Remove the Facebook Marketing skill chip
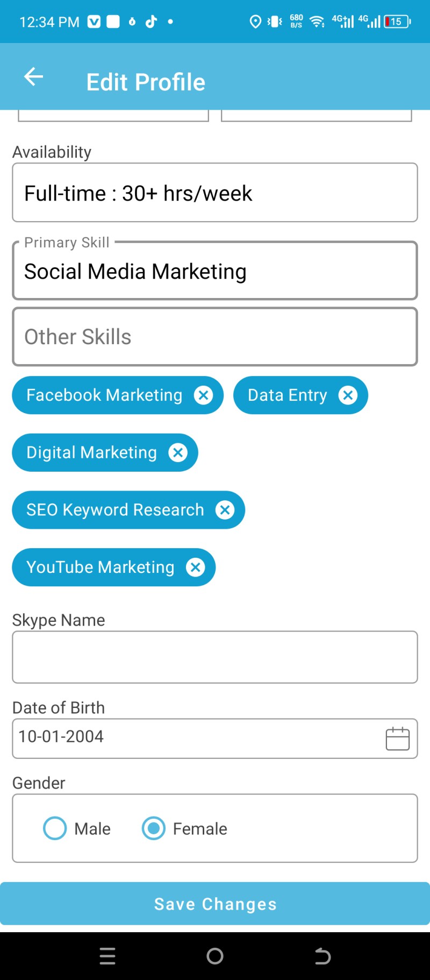 203,395
